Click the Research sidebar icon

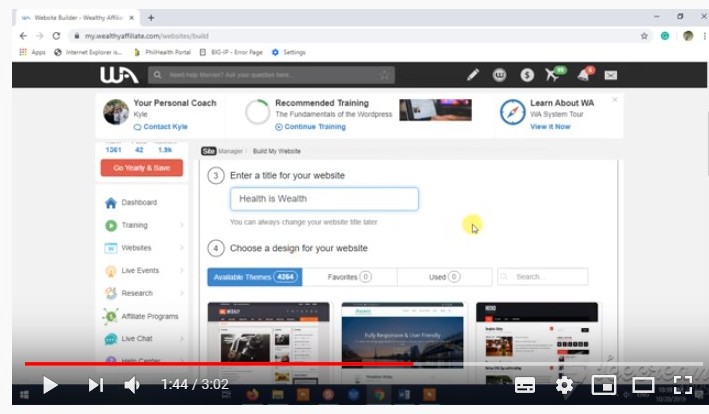point(111,293)
